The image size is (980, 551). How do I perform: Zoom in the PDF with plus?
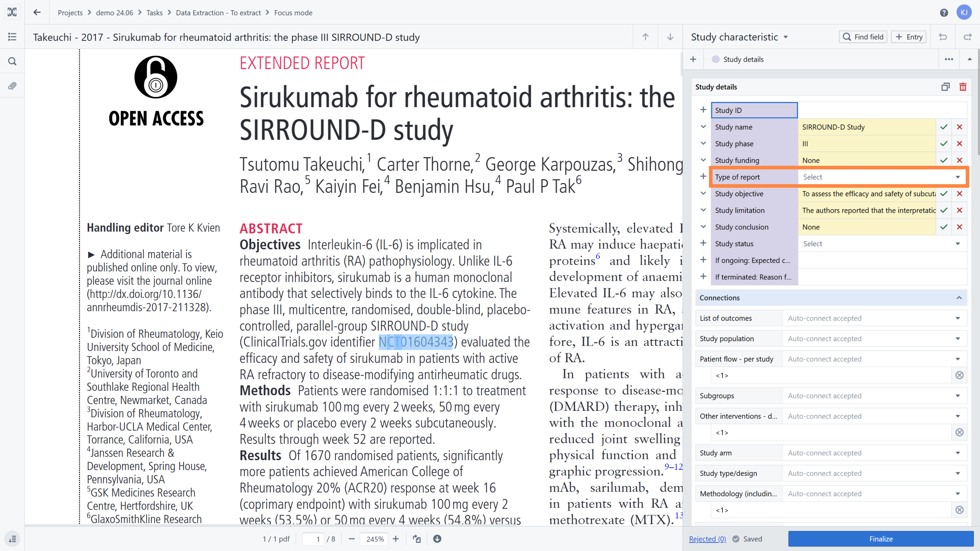(x=396, y=539)
